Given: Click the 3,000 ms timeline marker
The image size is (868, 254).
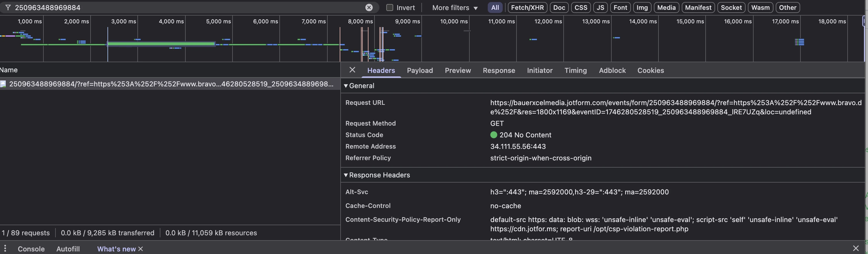Looking at the screenshot, I should tap(123, 21).
